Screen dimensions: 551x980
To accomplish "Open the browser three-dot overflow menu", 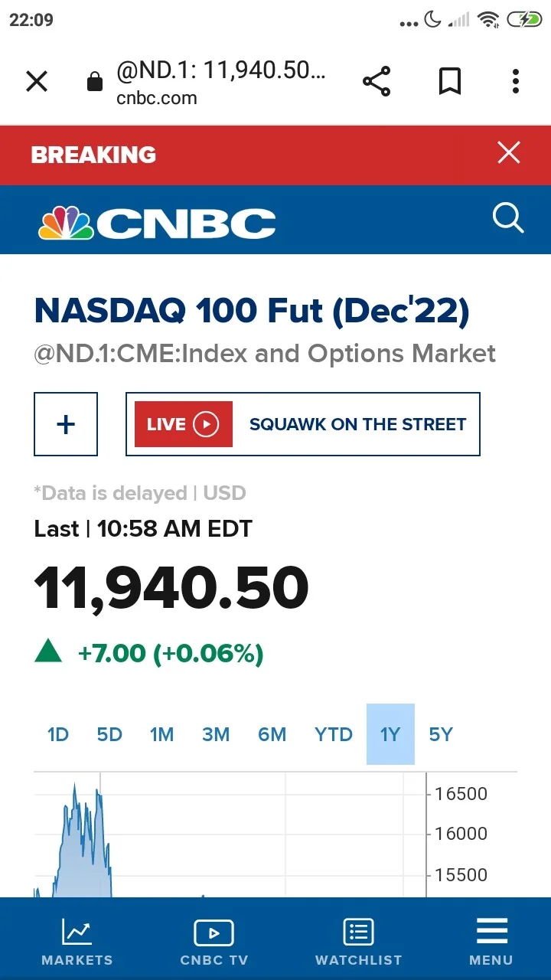I will pyautogui.click(x=516, y=81).
